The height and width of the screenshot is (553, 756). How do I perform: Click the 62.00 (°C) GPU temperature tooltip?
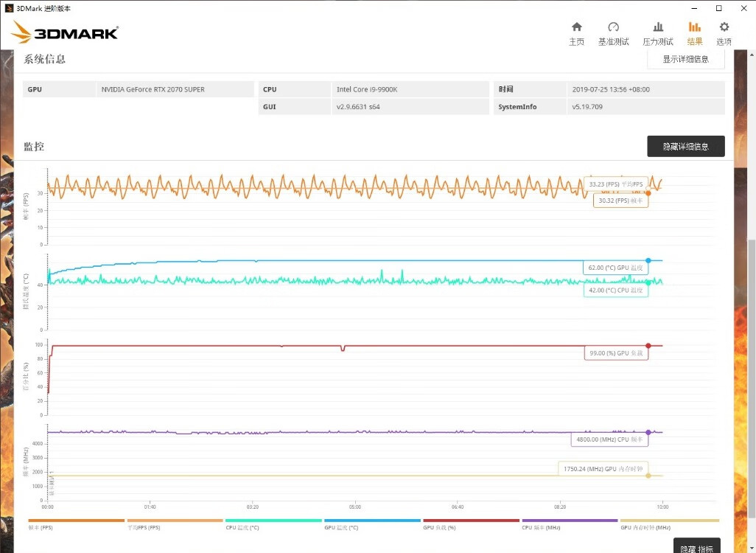pos(616,268)
